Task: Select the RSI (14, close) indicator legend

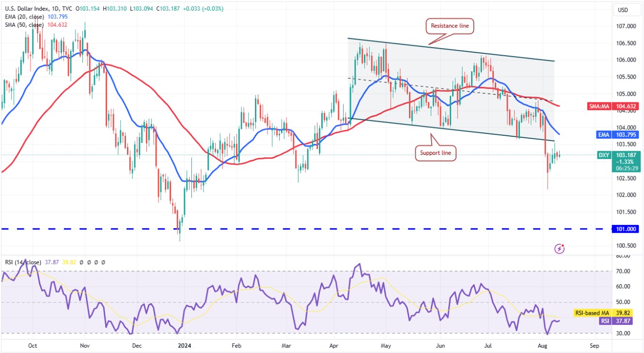Action: tap(22, 262)
